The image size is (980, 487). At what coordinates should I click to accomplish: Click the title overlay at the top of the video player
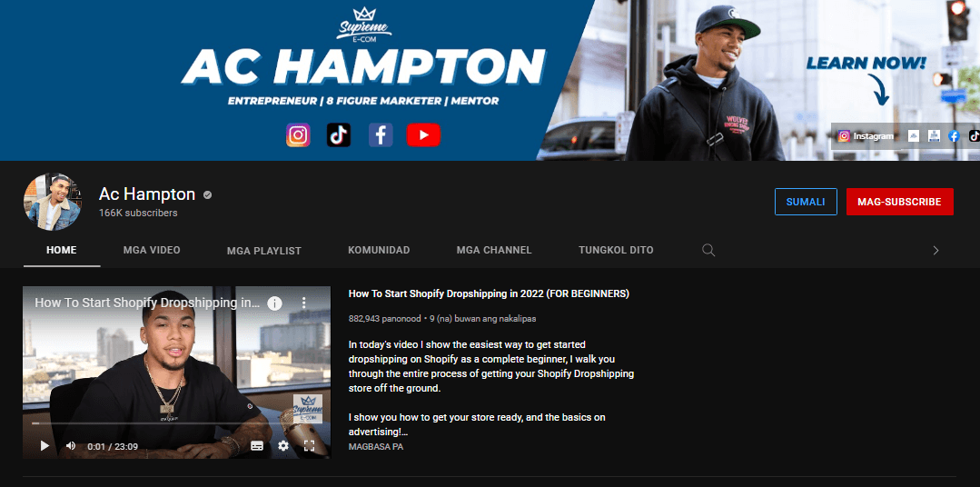pyautogui.click(x=147, y=303)
